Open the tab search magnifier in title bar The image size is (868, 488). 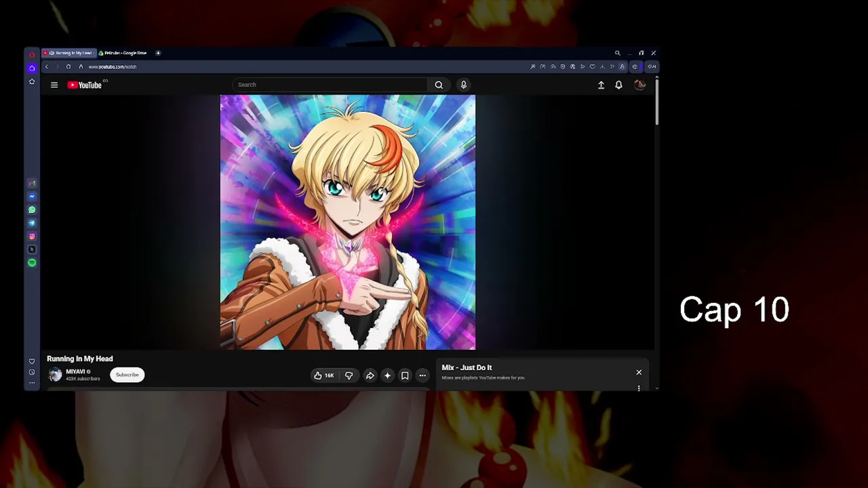(x=617, y=53)
